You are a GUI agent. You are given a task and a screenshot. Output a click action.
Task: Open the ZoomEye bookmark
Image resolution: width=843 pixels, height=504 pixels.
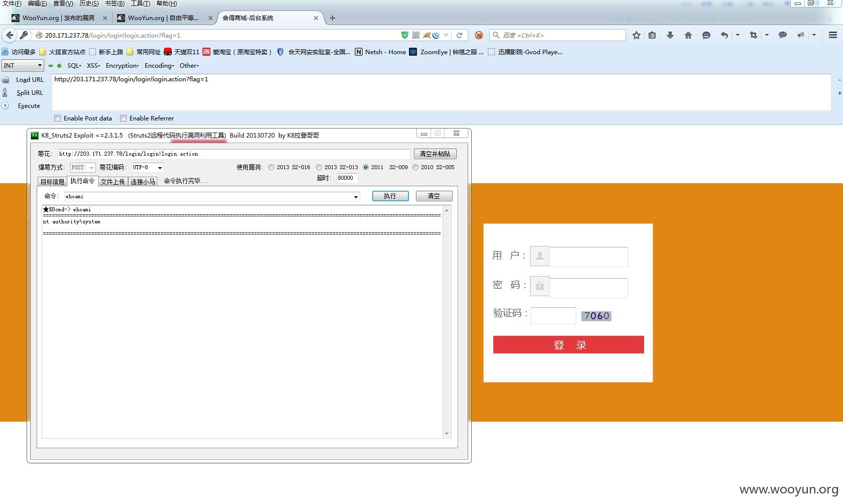tap(446, 52)
